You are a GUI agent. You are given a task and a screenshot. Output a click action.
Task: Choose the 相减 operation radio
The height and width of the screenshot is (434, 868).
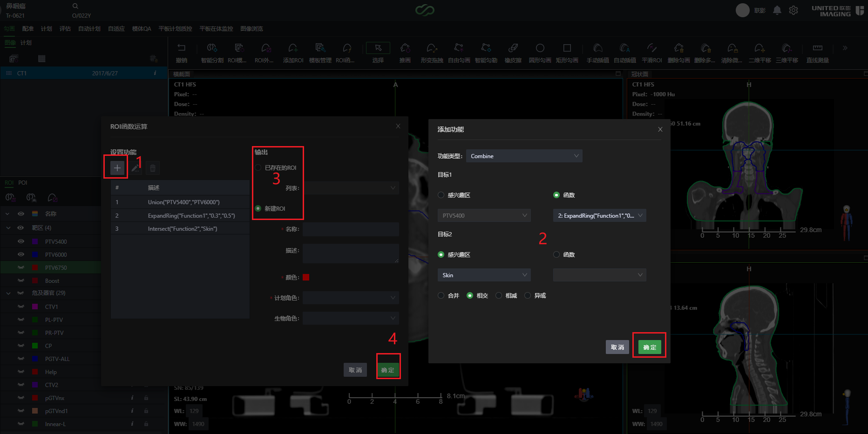point(499,295)
